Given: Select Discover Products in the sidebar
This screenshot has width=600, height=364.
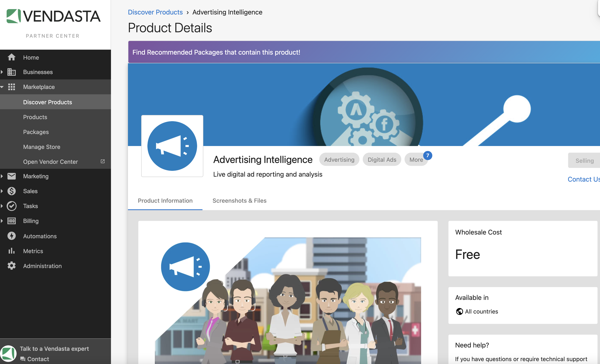Looking at the screenshot, I should (x=55, y=102).
